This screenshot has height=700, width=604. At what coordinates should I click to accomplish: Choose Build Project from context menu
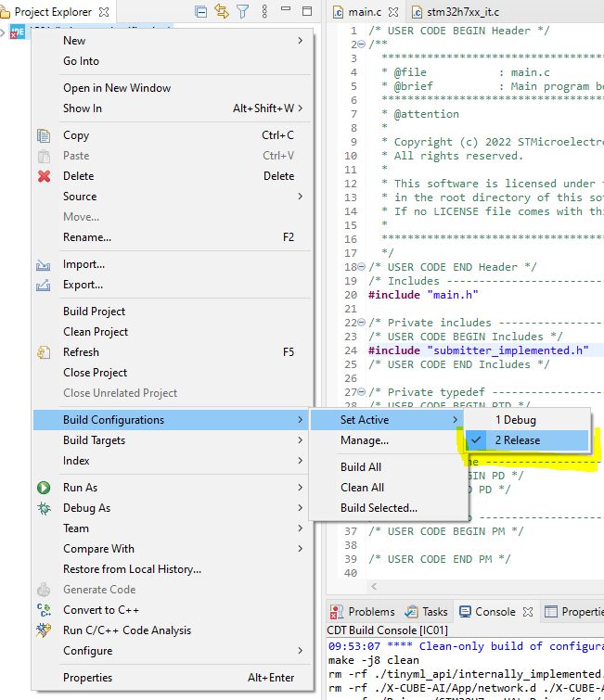point(172,312)
